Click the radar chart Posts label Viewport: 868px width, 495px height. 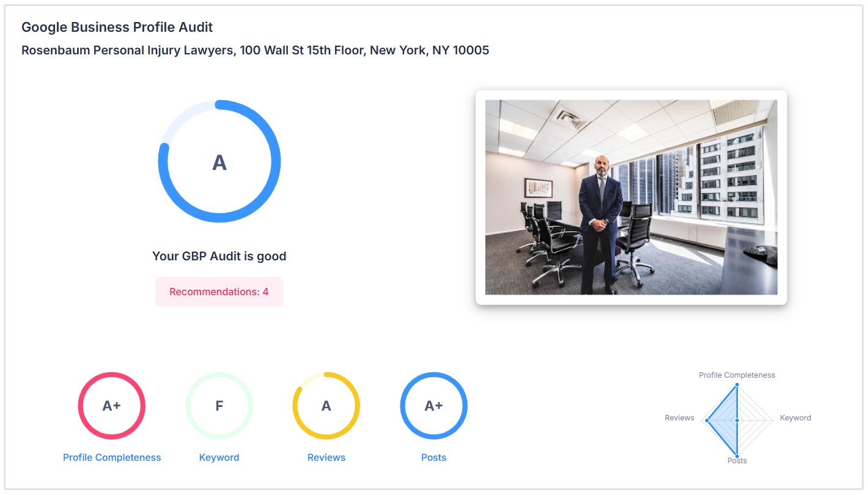click(737, 461)
